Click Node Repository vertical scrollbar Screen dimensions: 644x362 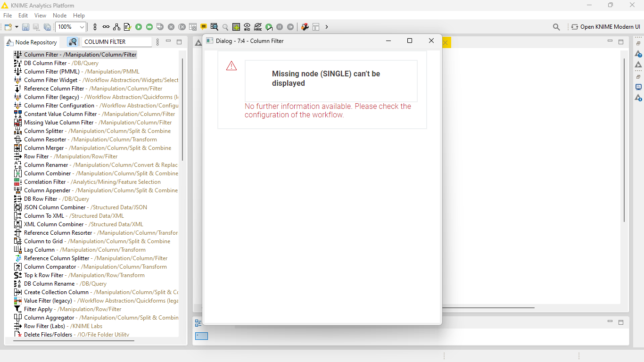coord(182,109)
